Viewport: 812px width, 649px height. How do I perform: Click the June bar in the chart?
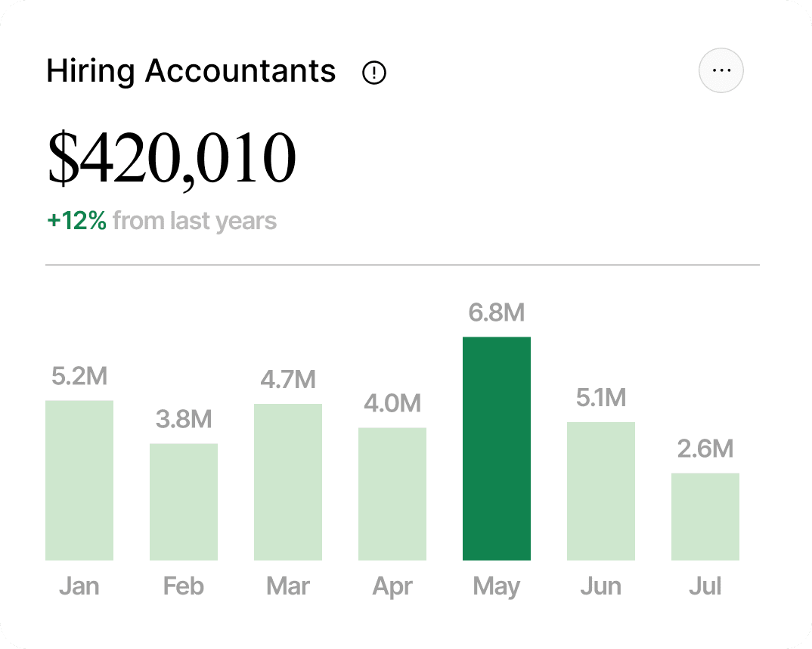click(x=601, y=491)
